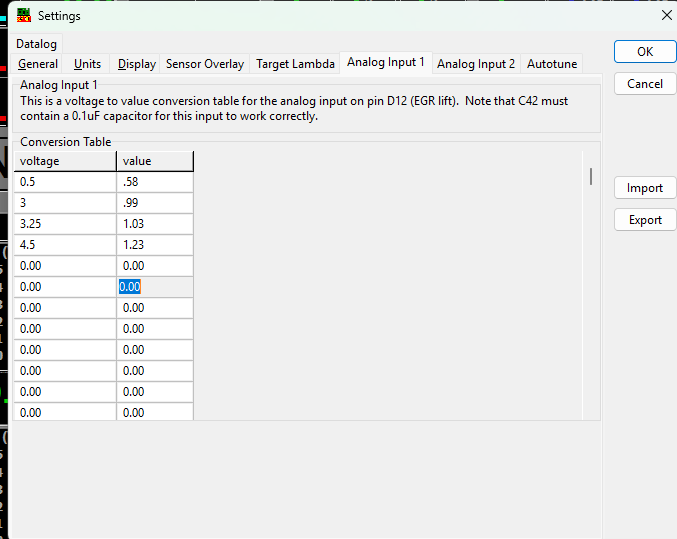This screenshot has width=677, height=539.
Task: Select the Units tab
Action: pos(88,64)
